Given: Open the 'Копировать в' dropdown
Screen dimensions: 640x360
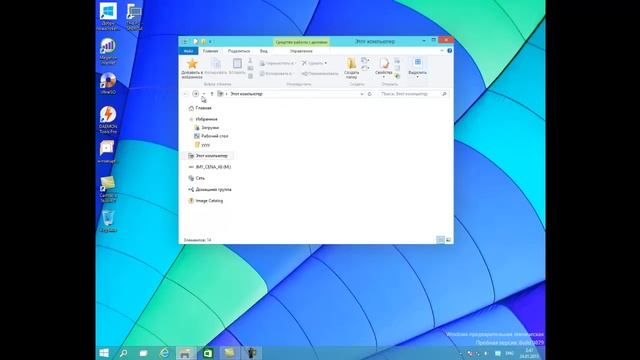Looking at the screenshot, I should click(276, 73).
